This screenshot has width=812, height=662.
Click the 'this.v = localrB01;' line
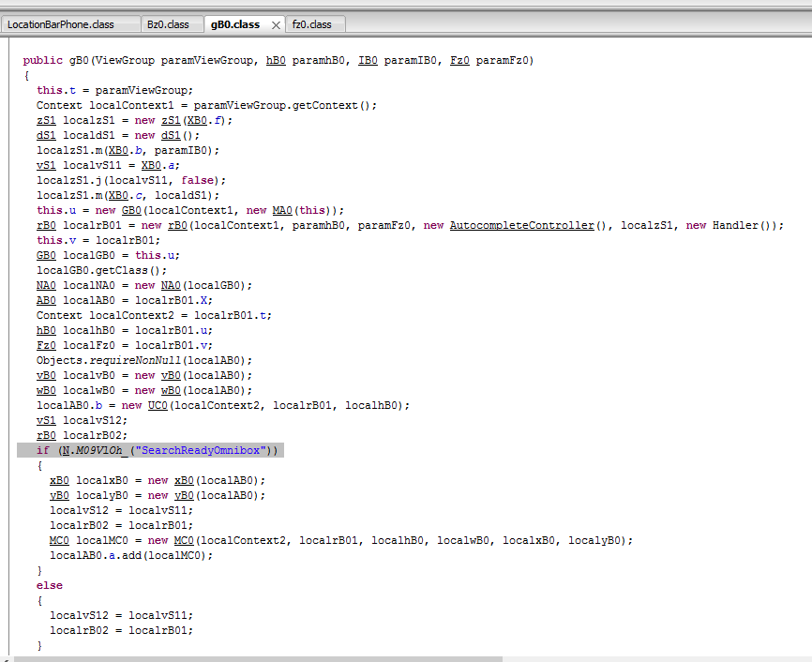(98, 240)
